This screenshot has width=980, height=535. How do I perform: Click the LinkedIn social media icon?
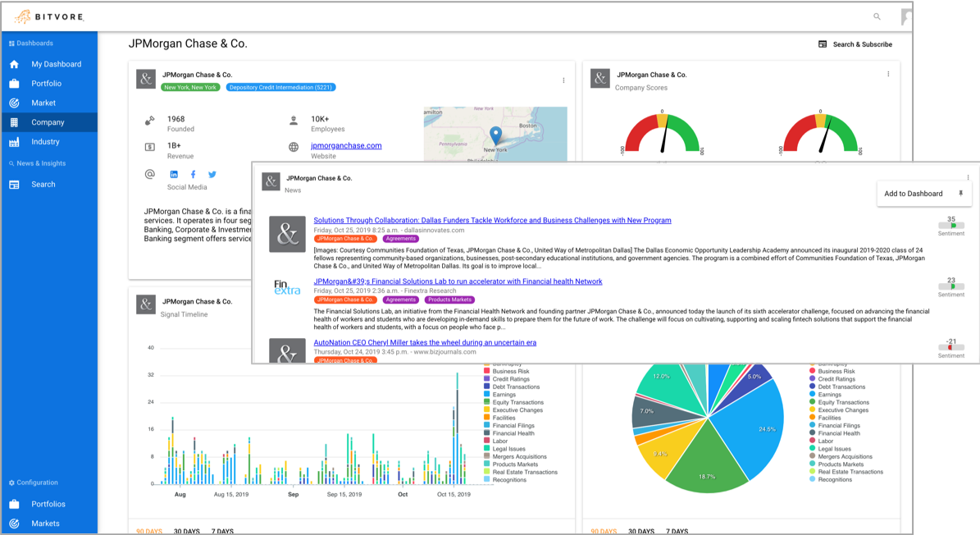(x=174, y=175)
